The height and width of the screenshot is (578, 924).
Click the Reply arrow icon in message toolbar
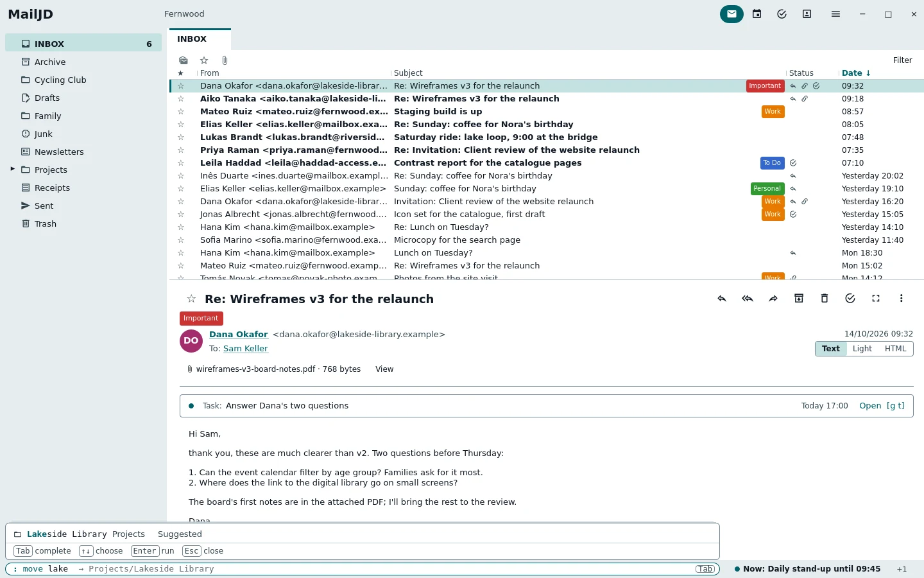(722, 299)
